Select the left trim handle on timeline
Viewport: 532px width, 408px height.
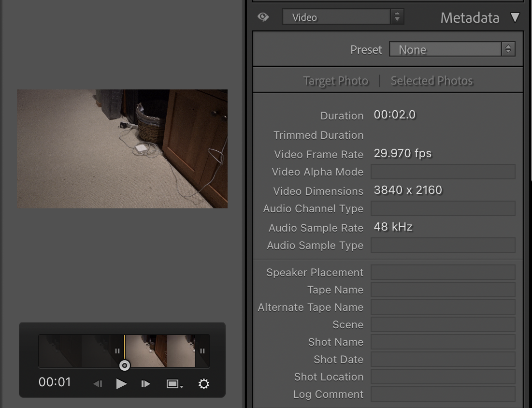117,351
